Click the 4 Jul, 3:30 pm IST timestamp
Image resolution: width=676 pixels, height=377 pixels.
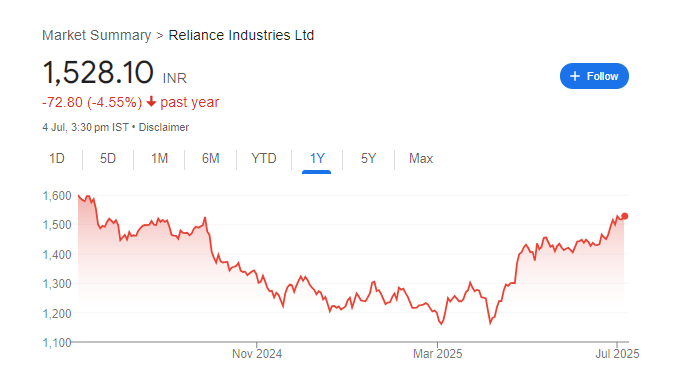(85, 128)
